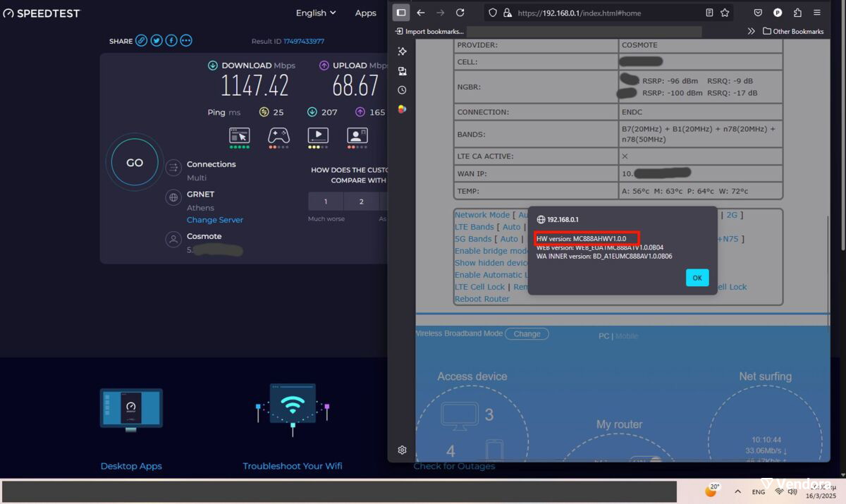Click the Wi-Fi icon in system tray
Viewport: 846px width, 504px height.
(x=779, y=491)
